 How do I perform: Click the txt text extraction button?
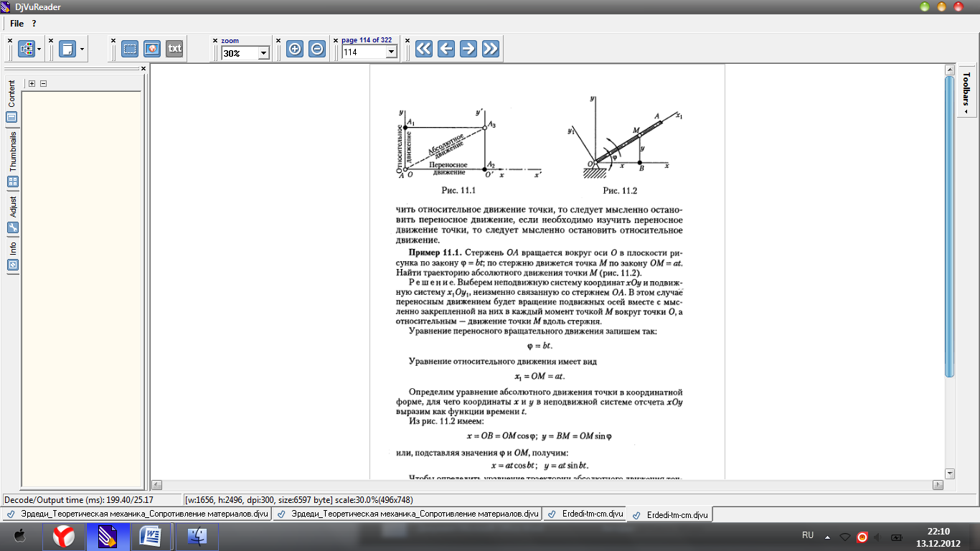174,49
